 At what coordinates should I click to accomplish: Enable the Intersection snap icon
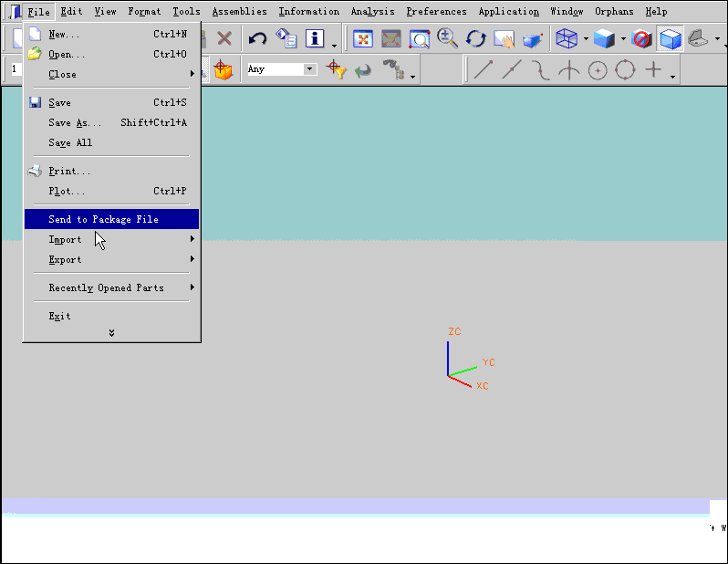click(568, 70)
